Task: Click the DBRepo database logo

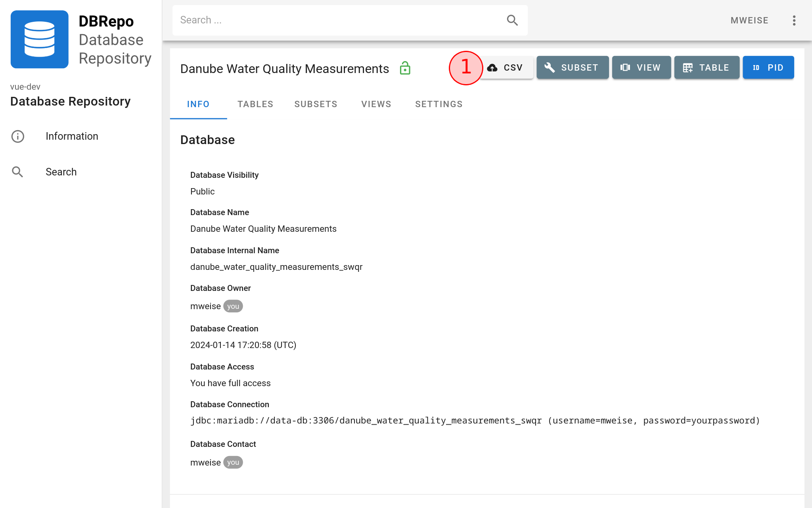Action: [x=39, y=39]
